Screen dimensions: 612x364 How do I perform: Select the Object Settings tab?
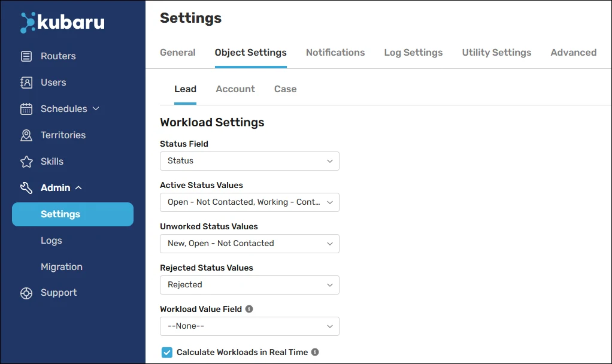tap(250, 53)
